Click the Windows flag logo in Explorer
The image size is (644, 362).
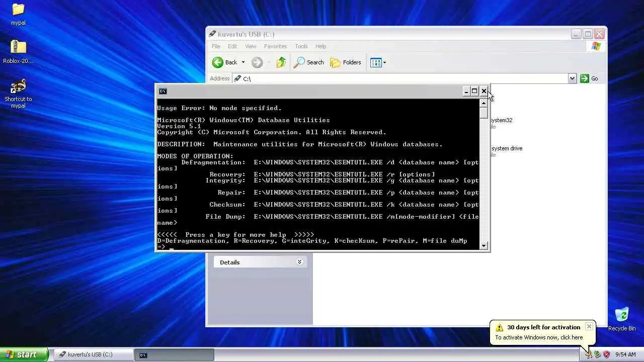tap(596, 46)
